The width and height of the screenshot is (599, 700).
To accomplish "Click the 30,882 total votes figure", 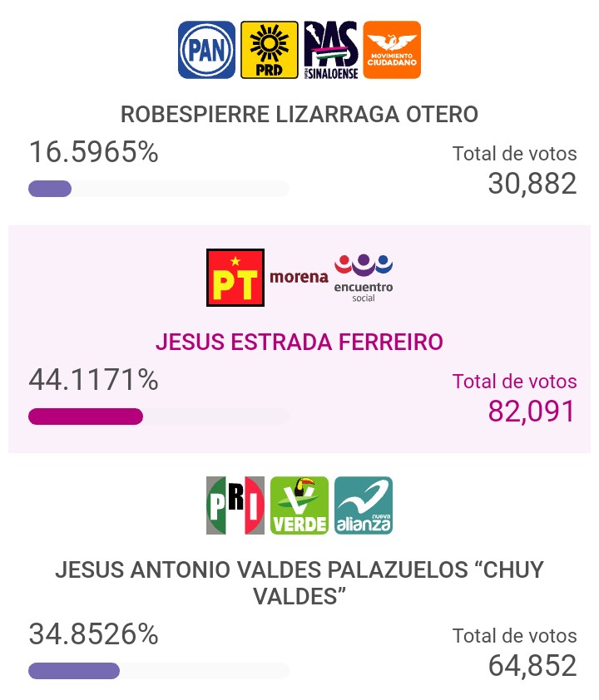I will click(532, 184).
